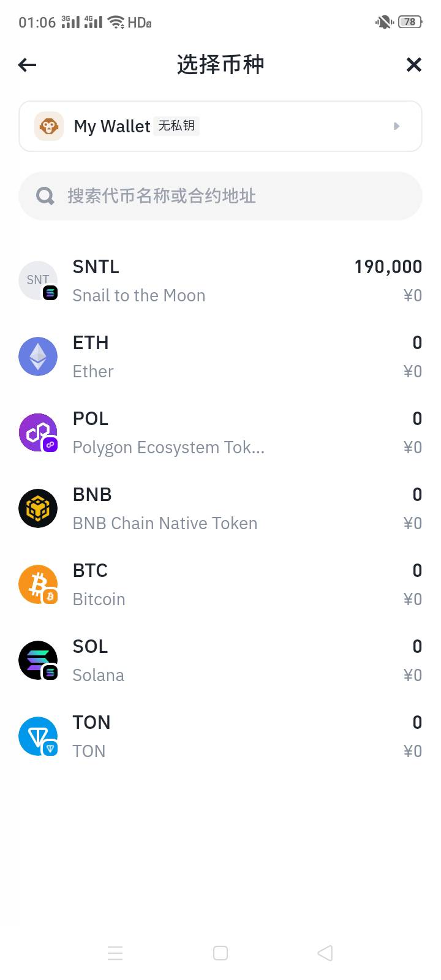Pick the Solana entry
Screen dimensions: 441x980
(x=221, y=660)
